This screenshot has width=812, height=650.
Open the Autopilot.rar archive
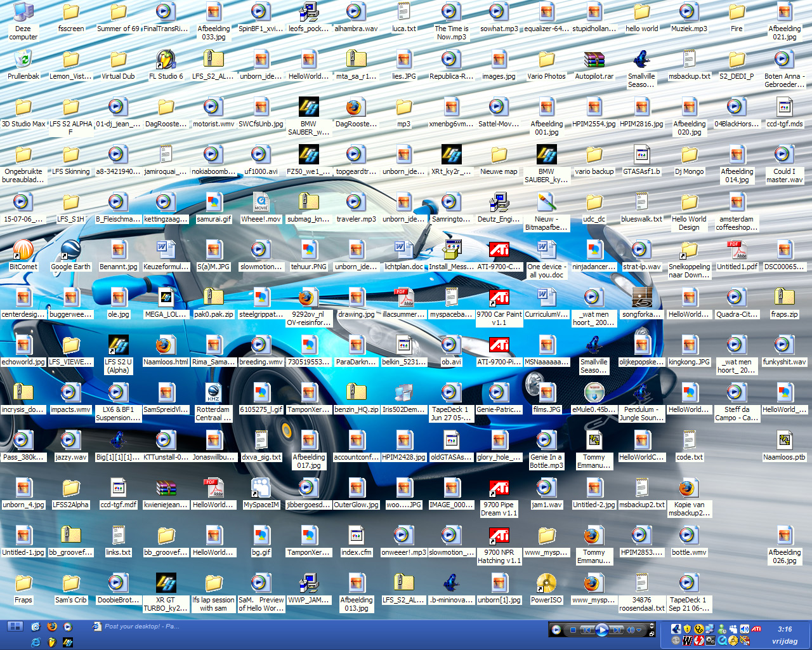click(x=594, y=65)
